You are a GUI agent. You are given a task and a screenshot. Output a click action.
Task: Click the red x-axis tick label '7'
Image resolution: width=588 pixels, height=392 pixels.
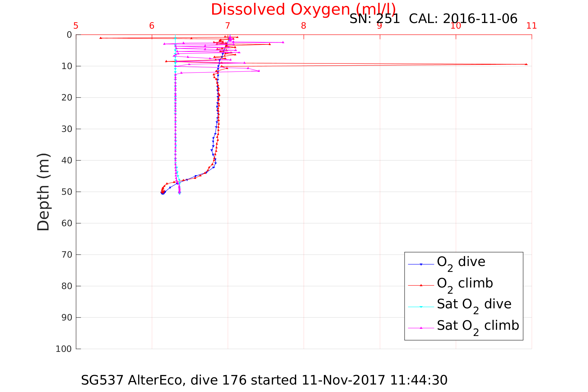click(x=228, y=26)
